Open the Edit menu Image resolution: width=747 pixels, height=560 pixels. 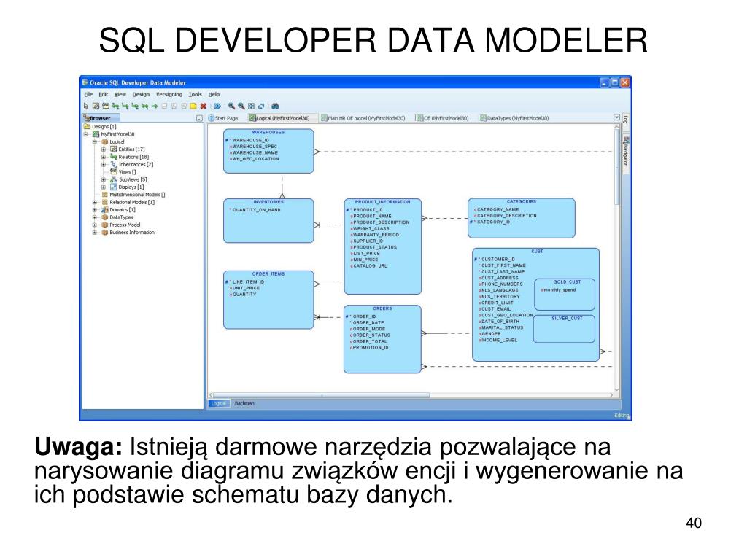[104, 94]
